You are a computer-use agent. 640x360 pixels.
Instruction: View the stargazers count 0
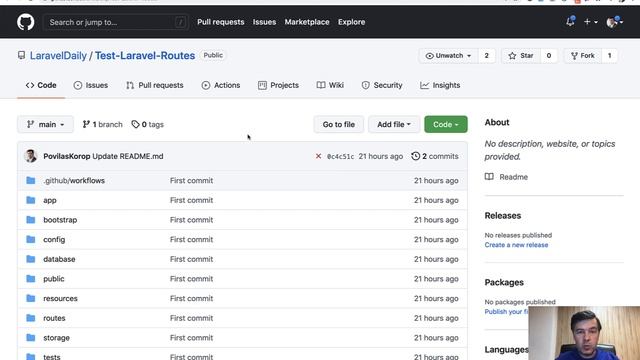[549, 56]
